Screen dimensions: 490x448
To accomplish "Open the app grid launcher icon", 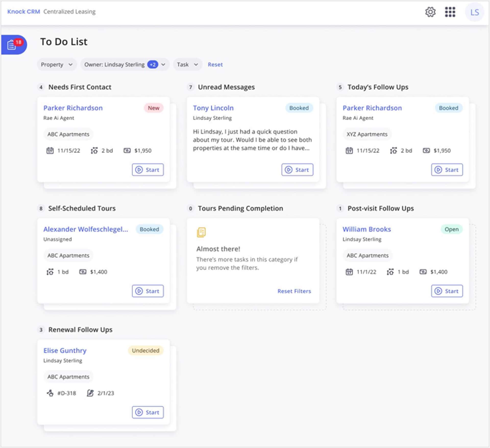I will tap(450, 12).
